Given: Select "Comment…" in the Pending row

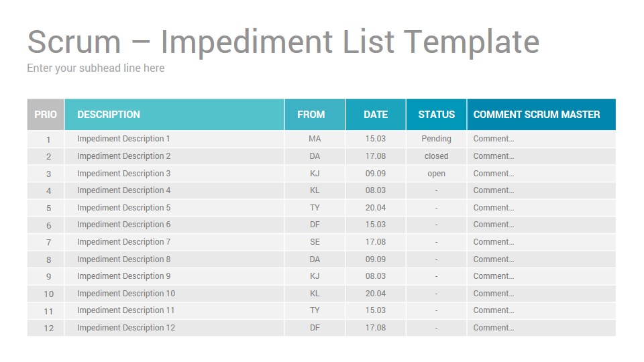Looking at the screenshot, I should [x=493, y=139].
